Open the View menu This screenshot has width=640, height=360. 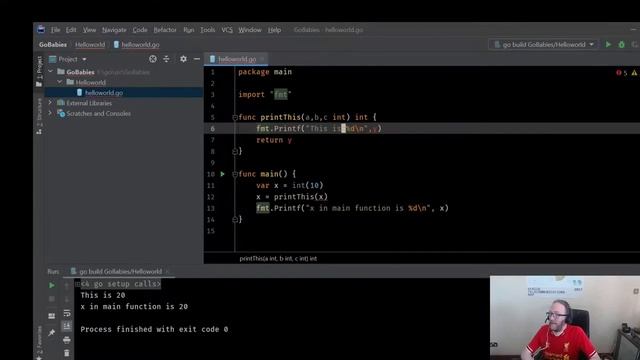point(89,30)
